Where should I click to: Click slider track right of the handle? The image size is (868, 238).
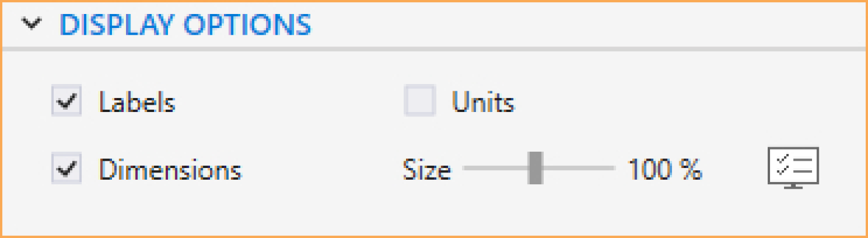click(x=578, y=167)
